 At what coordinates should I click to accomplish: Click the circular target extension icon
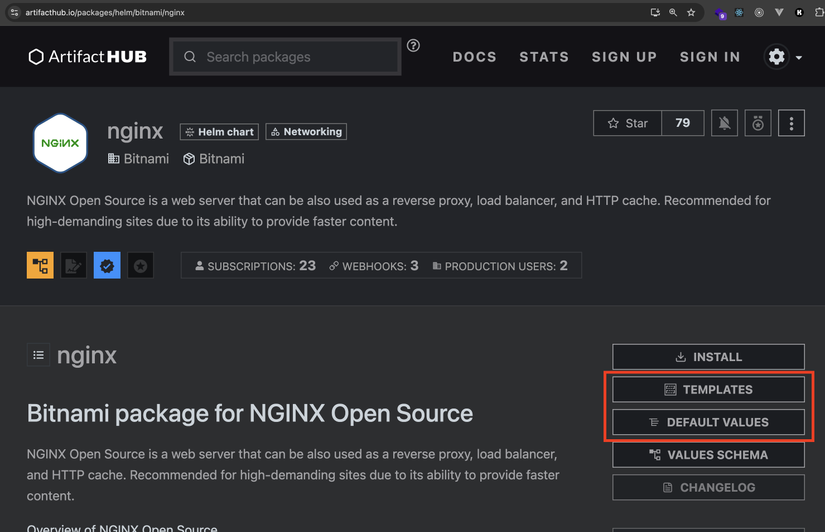tap(759, 13)
